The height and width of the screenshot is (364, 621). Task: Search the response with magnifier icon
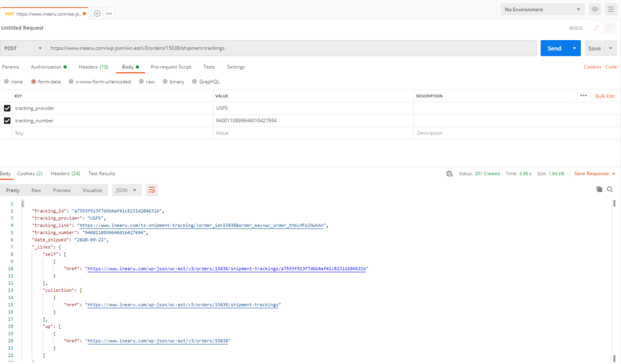[x=611, y=189]
